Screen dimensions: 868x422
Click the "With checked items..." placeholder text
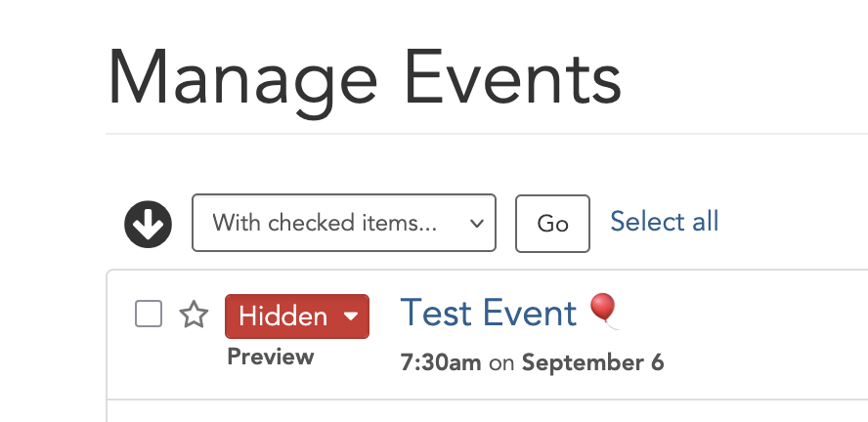(x=325, y=223)
